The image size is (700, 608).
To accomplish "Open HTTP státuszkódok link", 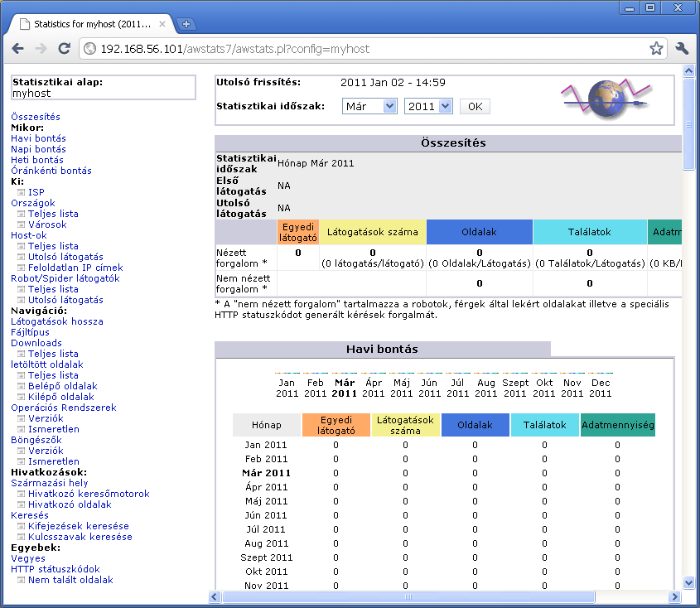I will coord(56,569).
